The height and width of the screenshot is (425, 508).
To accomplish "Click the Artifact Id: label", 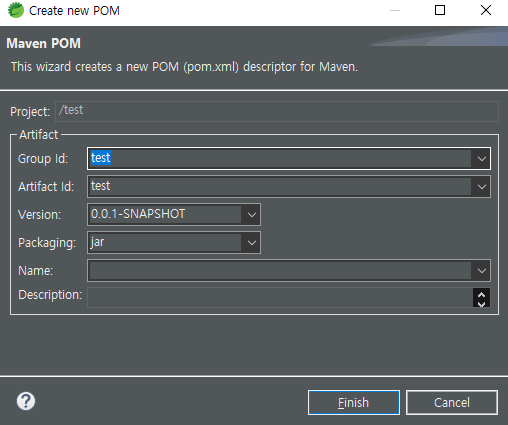I will click(x=46, y=187).
